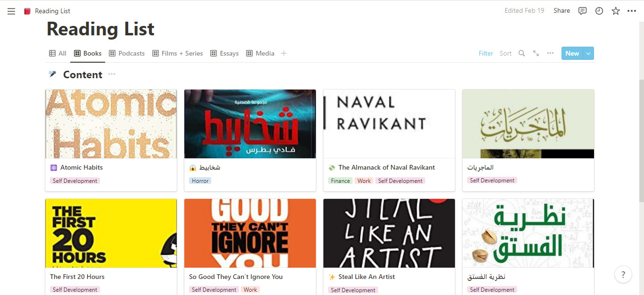Open page history clock icon
Image resolution: width=644 pixels, height=295 pixels.
[x=599, y=11]
